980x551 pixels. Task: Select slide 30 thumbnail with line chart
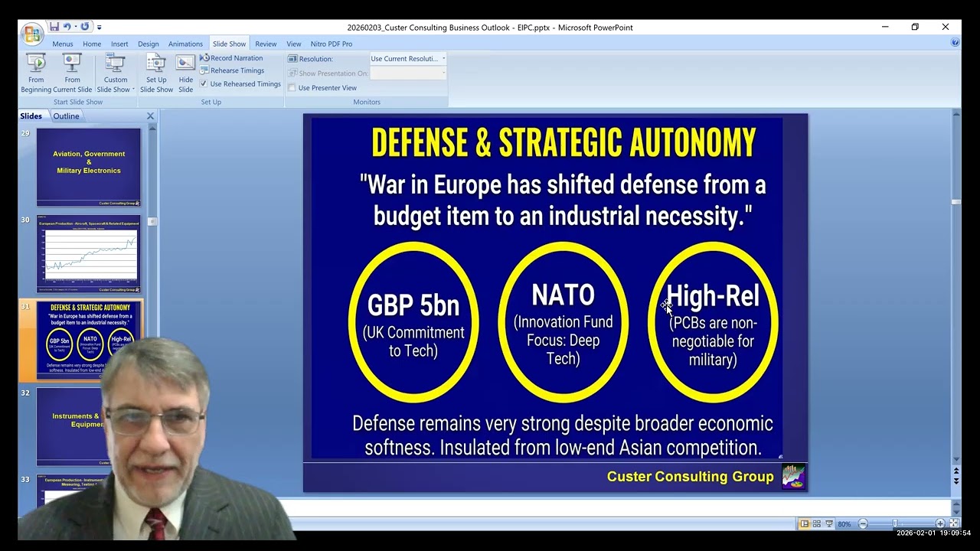tap(89, 254)
